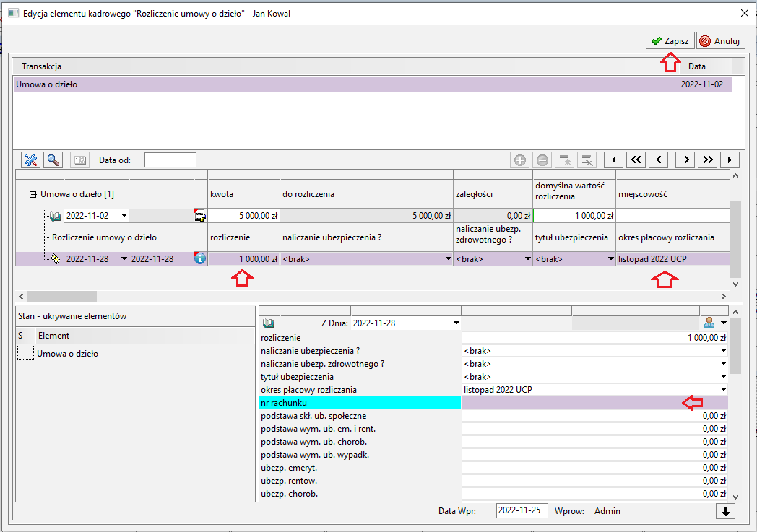This screenshot has height=532, width=757.
Task: Open tytuł ubezpieczenia dropdown in grid row
Action: pyautogui.click(x=610, y=259)
